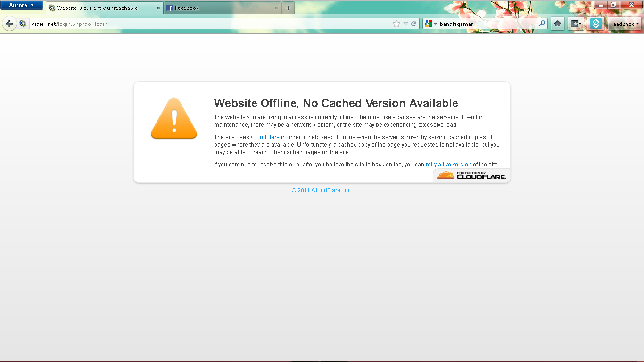Open the URL history dropdown arrow
Viewport: 644px width, 362px height.
pyautogui.click(x=405, y=24)
